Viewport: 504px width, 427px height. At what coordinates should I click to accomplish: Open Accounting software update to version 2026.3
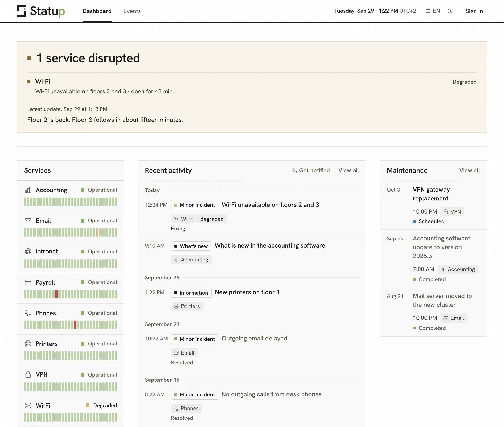tap(441, 247)
